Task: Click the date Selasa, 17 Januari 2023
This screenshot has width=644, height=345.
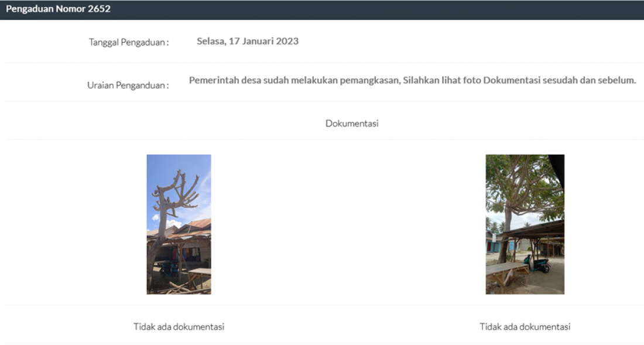Action: [247, 41]
